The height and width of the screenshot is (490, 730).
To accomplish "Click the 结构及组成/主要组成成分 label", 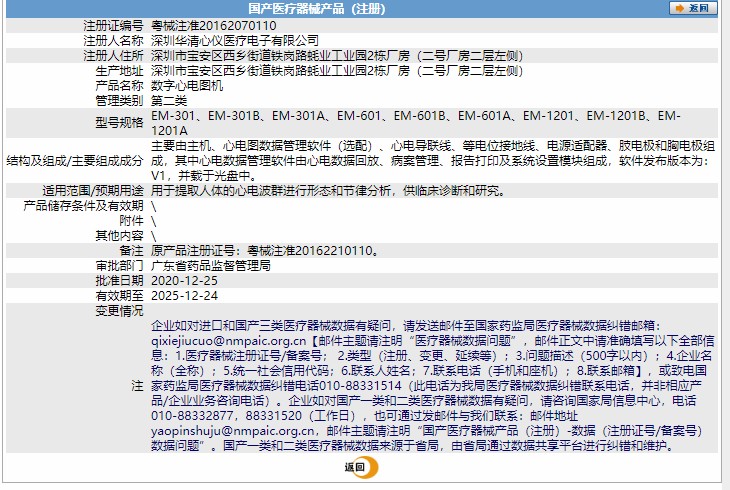I will point(75,161).
